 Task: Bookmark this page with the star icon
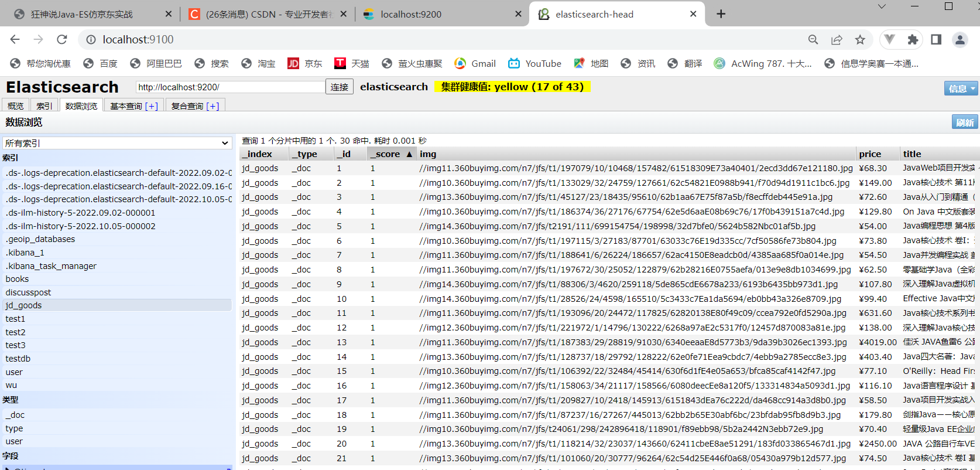coord(860,39)
